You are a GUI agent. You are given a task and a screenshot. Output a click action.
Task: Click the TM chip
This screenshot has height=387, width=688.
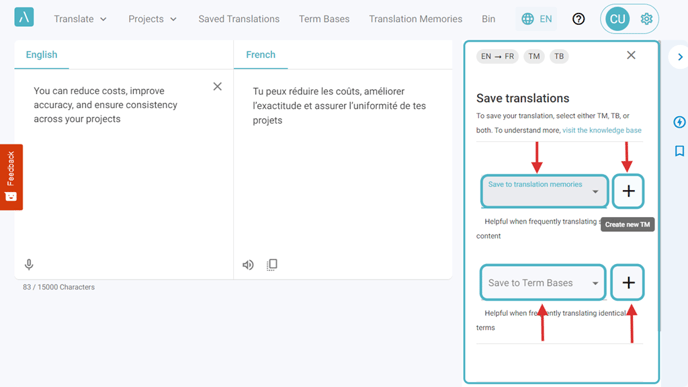[x=534, y=56]
